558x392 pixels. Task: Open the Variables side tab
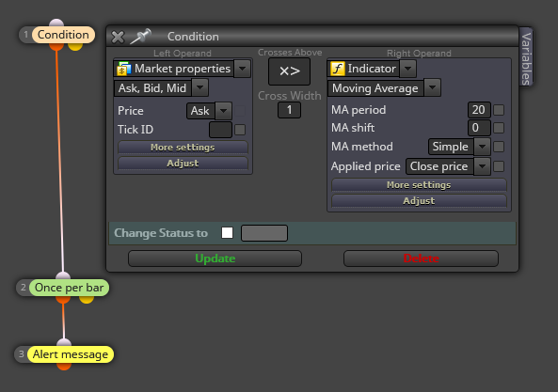[526, 57]
